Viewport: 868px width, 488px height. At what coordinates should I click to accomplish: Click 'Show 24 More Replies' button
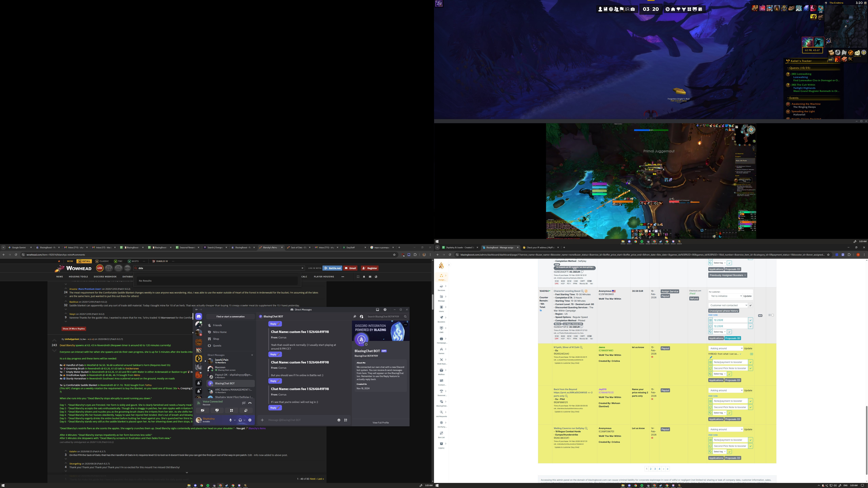pyautogui.click(x=73, y=329)
